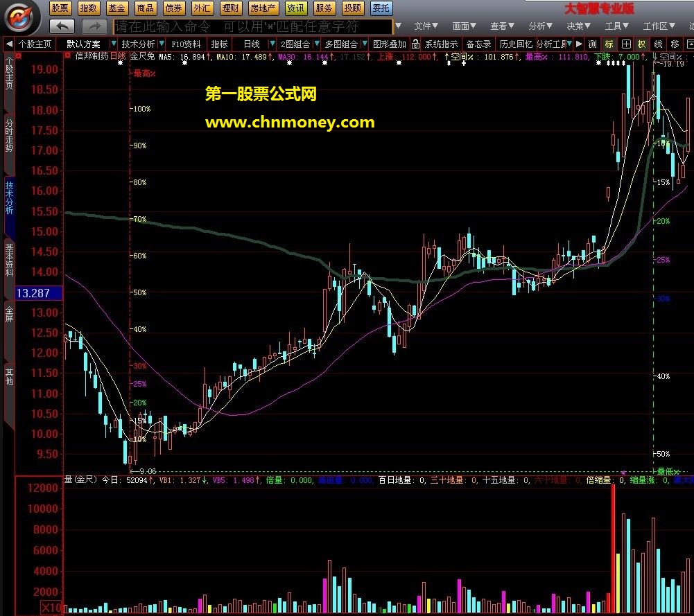Open the 股票 category button

[x=60, y=8]
